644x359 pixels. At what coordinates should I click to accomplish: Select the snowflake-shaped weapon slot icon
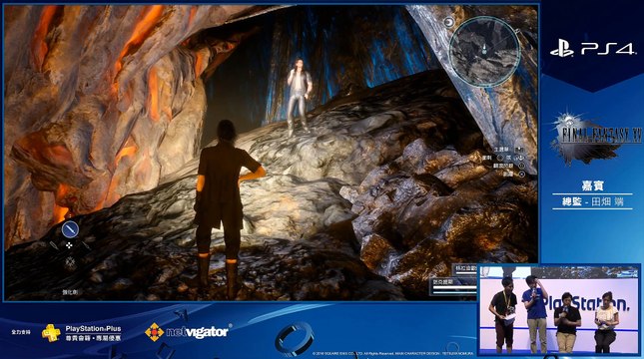click(x=70, y=262)
